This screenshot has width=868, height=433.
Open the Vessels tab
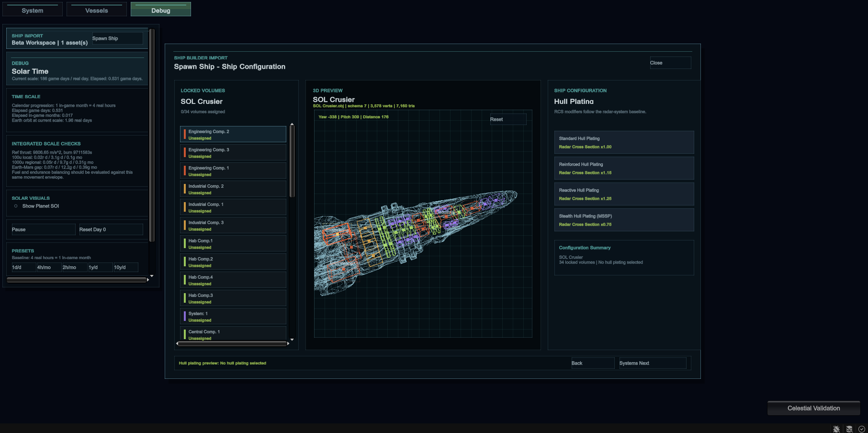coord(97,10)
